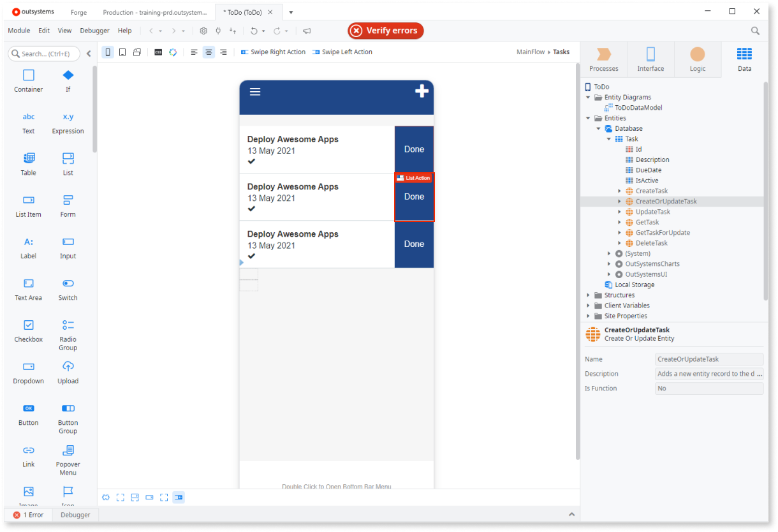
Task: Select the puzzle icon in the bottom bar
Action: point(105,497)
